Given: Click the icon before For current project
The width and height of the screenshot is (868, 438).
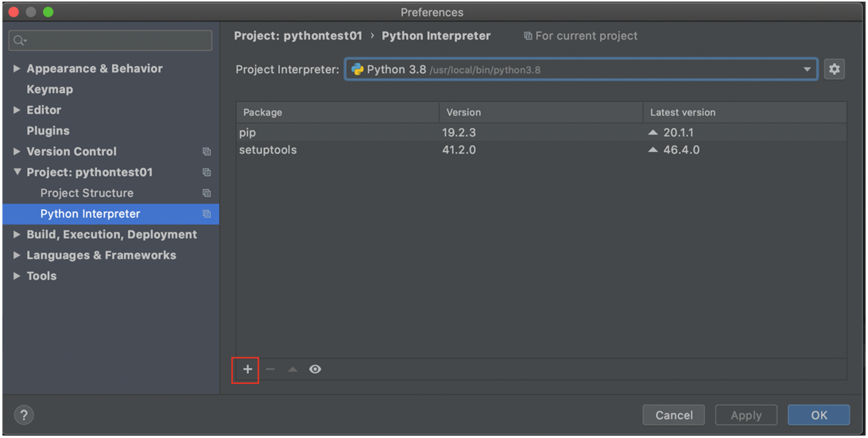Looking at the screenshot, I should (528, 36).
